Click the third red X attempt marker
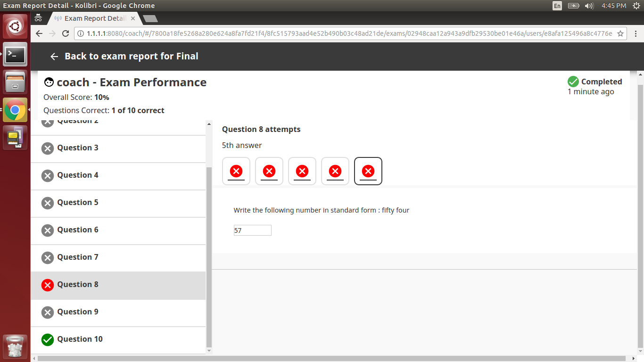The width and height of the screenshot is (644, 362). (302, 171)
